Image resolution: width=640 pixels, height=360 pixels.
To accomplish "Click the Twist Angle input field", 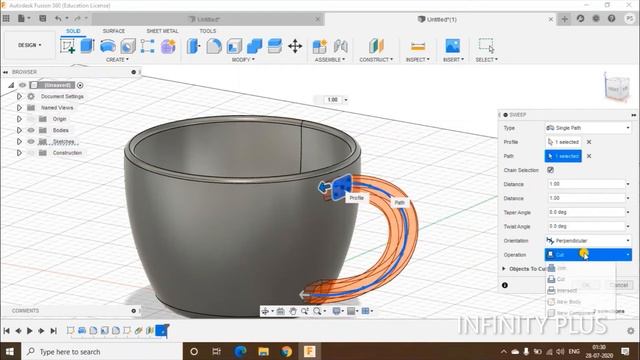I will point(586,226).
